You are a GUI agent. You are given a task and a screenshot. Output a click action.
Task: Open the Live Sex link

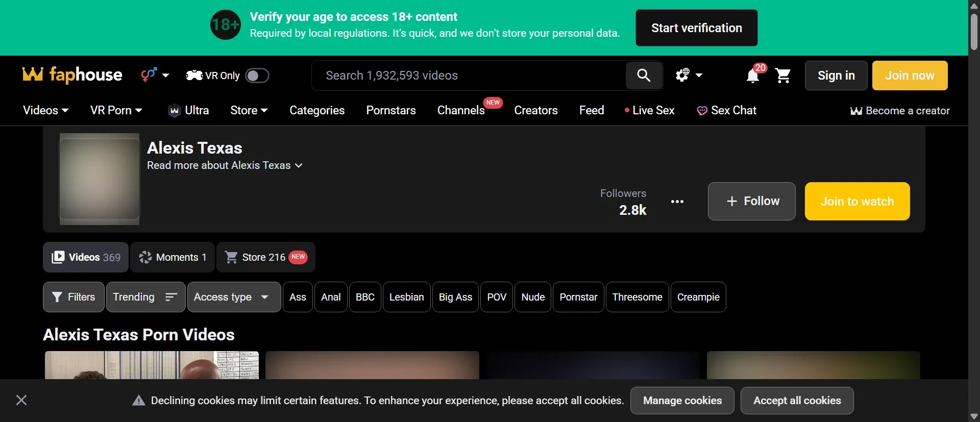click(649, 110)
